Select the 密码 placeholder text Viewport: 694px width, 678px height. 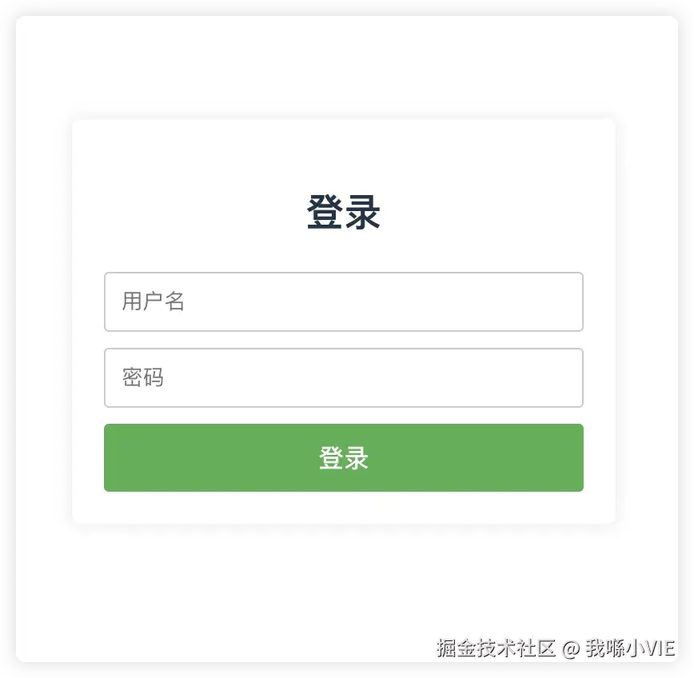(143, 378)
